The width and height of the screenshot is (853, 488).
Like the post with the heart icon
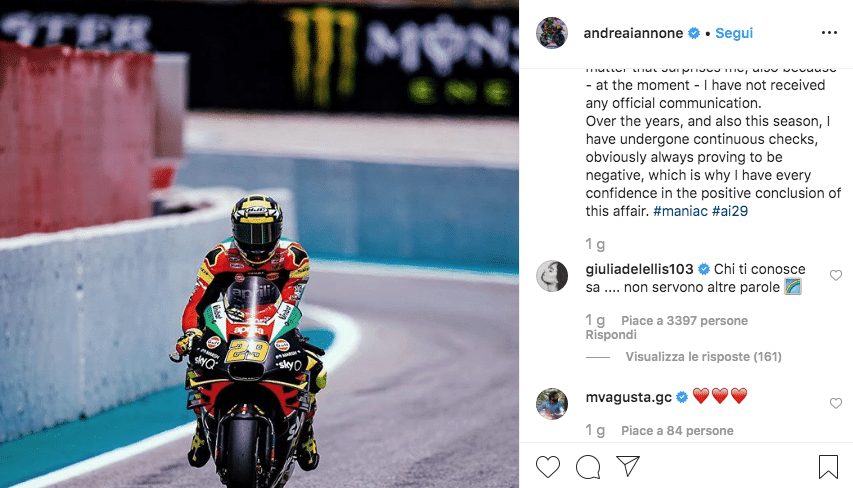(548, 467)
